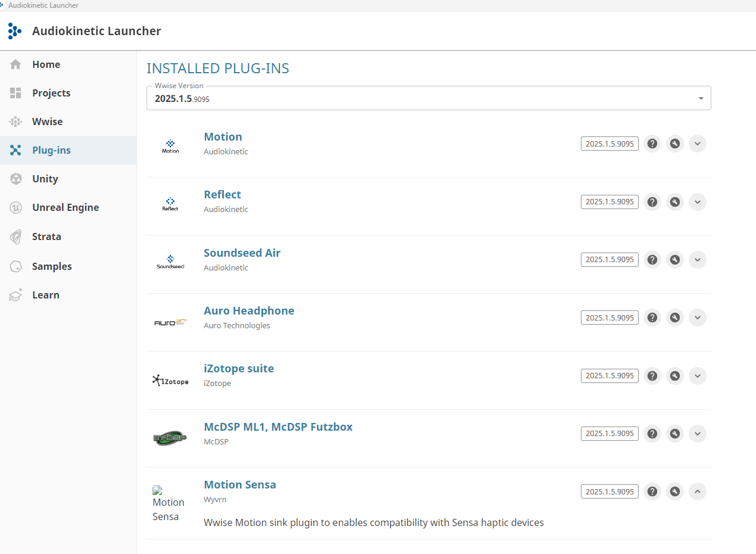
Task: Expand the Reflect plug-in details
Action: (698, 202)
